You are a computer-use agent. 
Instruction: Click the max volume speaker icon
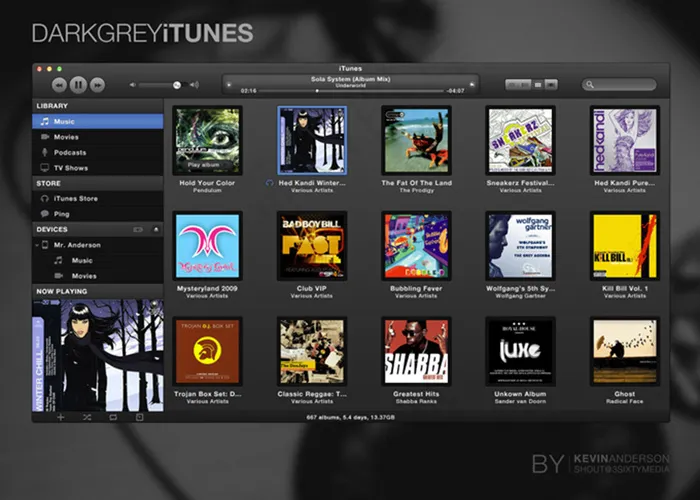pyautogui.click(x=194, y=85)
